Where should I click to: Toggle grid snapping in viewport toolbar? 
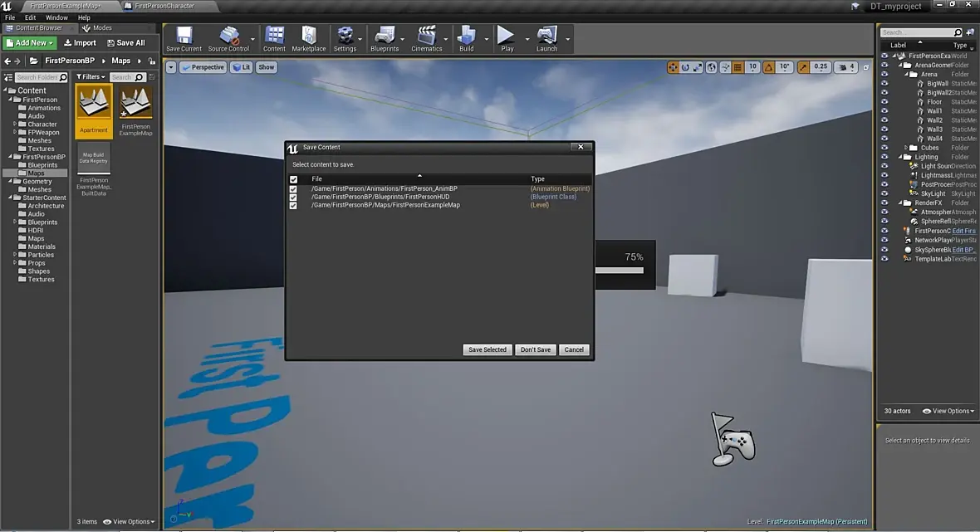click(738, 67)
